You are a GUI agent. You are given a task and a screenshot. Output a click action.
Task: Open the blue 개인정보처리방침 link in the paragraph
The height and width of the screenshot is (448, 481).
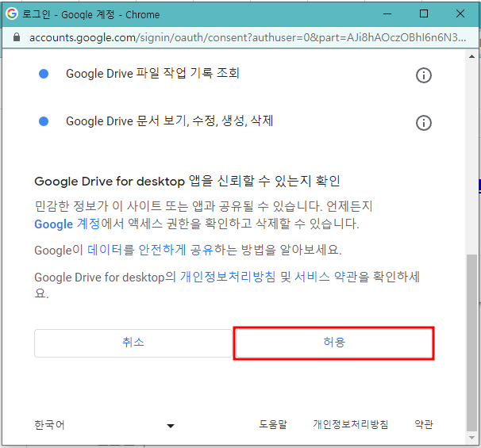pos(228,277)
